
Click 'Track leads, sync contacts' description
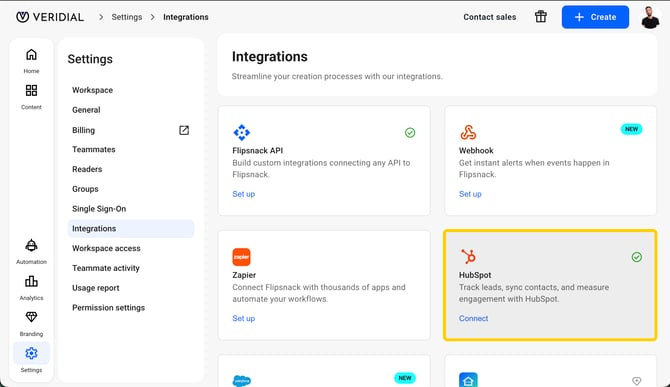tap(534, 293)
